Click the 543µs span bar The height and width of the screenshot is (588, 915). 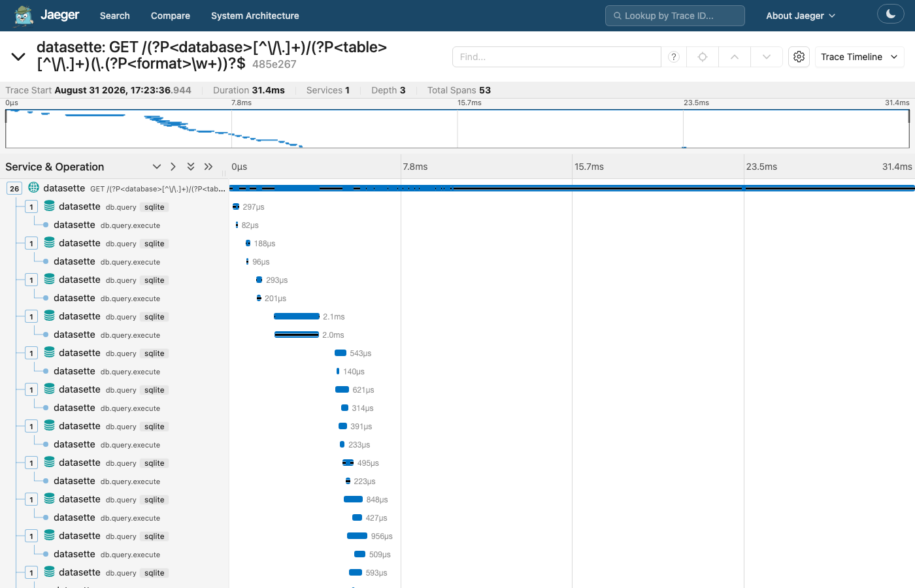[341, 353]
